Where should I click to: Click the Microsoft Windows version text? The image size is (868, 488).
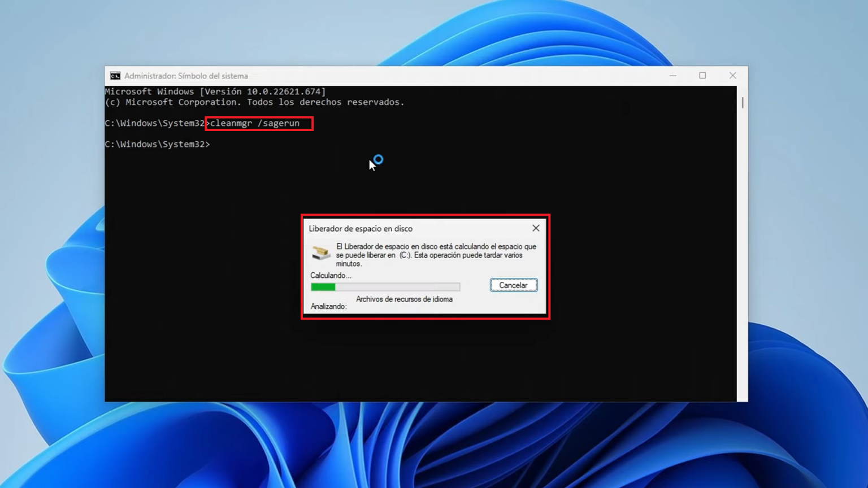tap(215, 91)
